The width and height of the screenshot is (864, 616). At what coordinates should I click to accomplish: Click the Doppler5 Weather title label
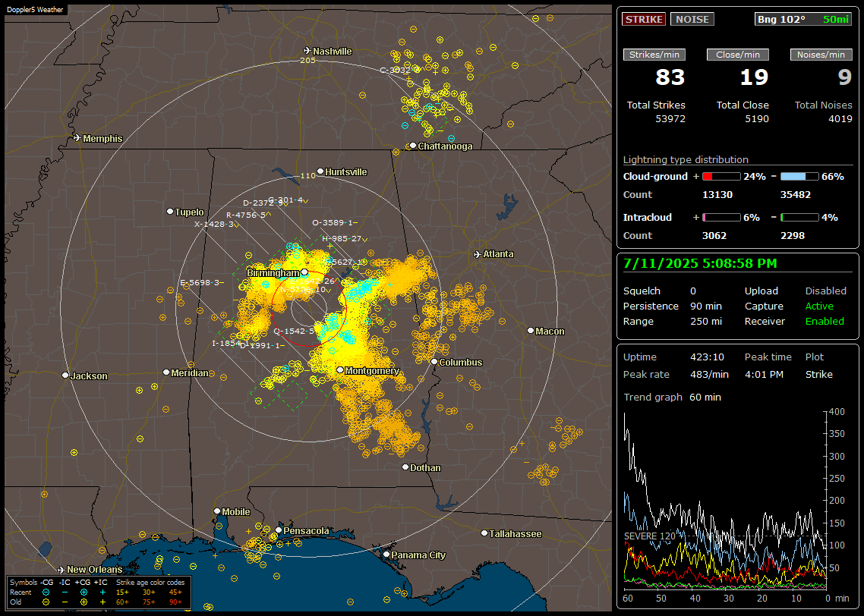point(35,9)
